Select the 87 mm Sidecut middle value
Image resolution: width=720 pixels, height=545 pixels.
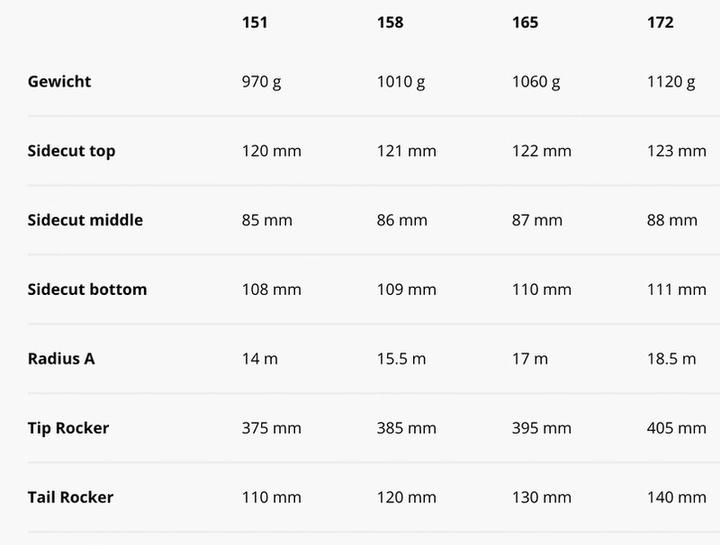tap(537, 220)
